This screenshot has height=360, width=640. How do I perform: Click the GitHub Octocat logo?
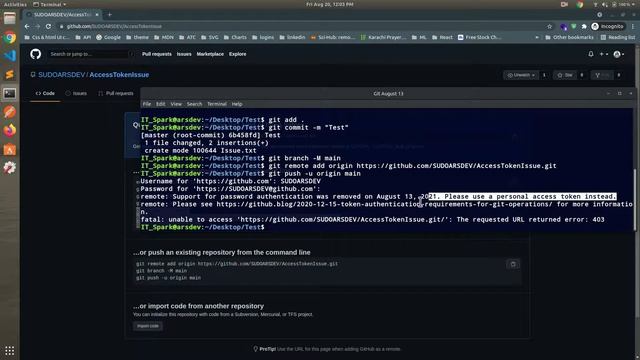click(x=36, y=54)
